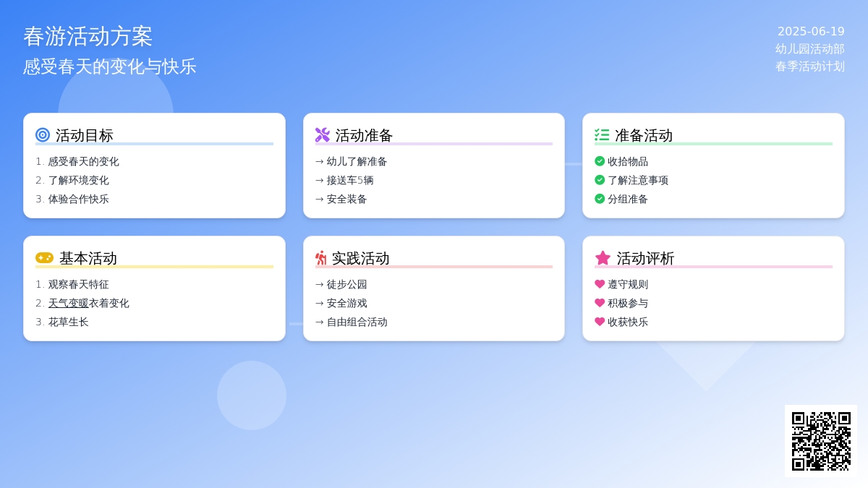This screenshot has height=488, width=868.
Task: Click the main title 春游活动方案
Action: [88, 36]
